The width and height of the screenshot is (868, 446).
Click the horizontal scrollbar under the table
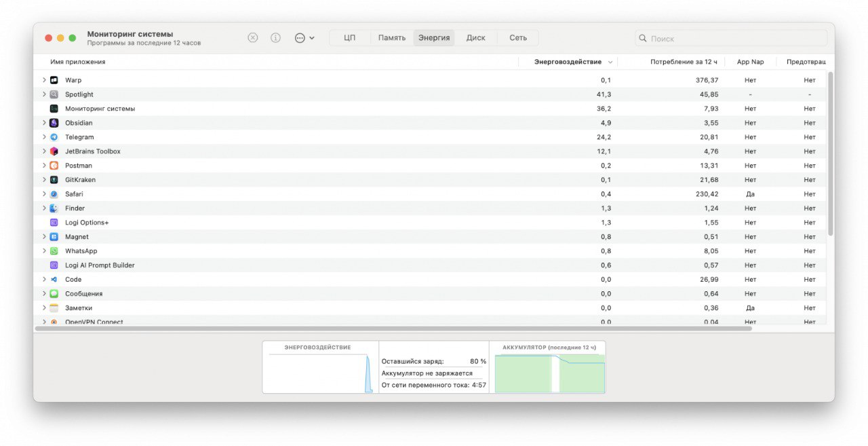pyautogui.click(x=394, y=329)
